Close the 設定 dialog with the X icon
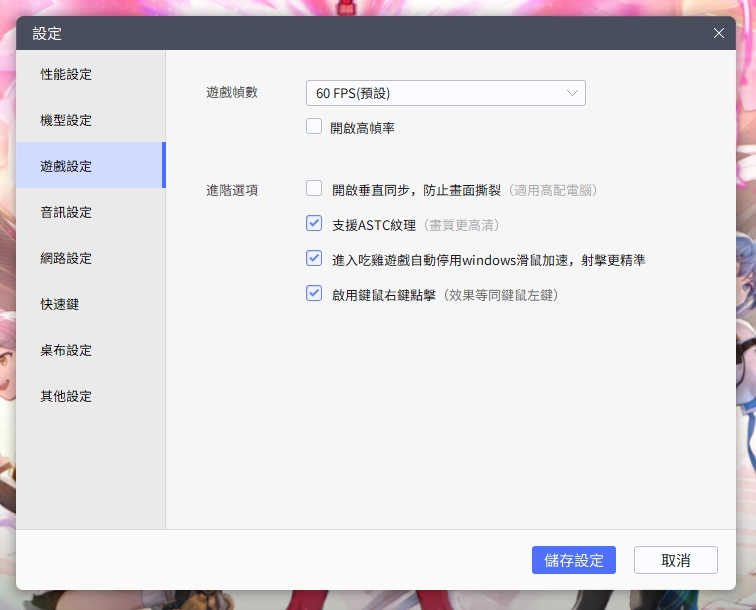This screenshot has width=756, height=610. coord(718,33)
